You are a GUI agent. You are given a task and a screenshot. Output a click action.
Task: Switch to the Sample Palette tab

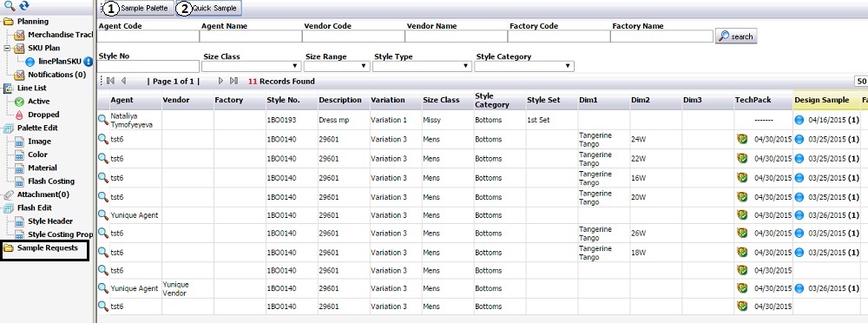pyautogui.click(x=137, y=9)
